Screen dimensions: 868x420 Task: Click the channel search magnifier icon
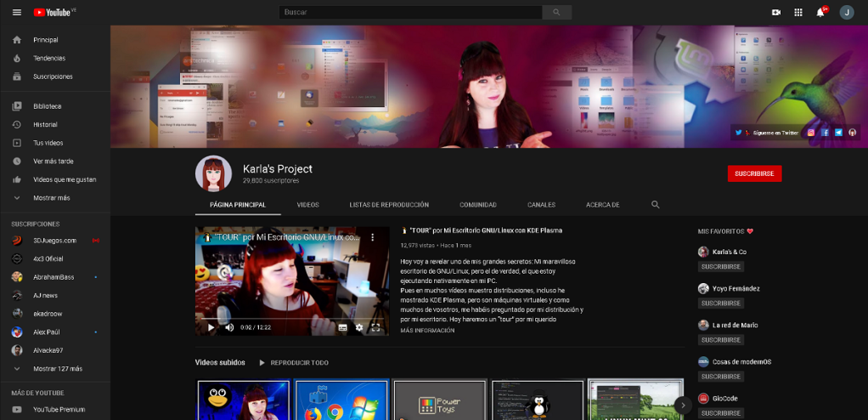[x=656, y=204]
